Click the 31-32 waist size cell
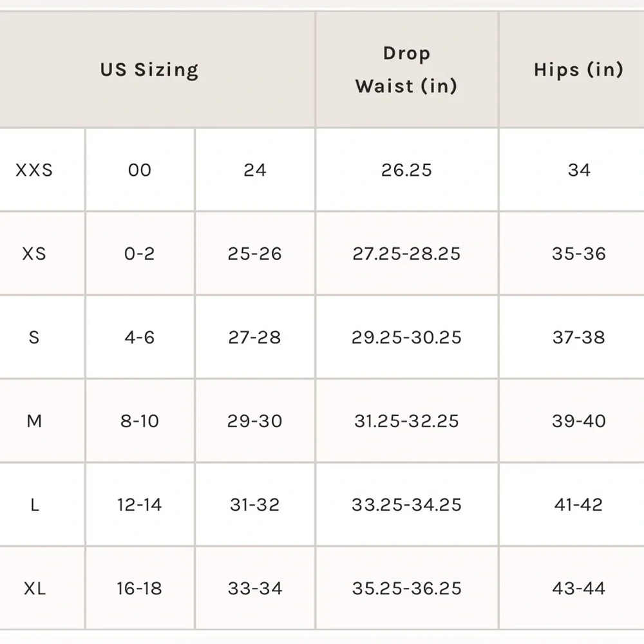 (x=255, y=505)
